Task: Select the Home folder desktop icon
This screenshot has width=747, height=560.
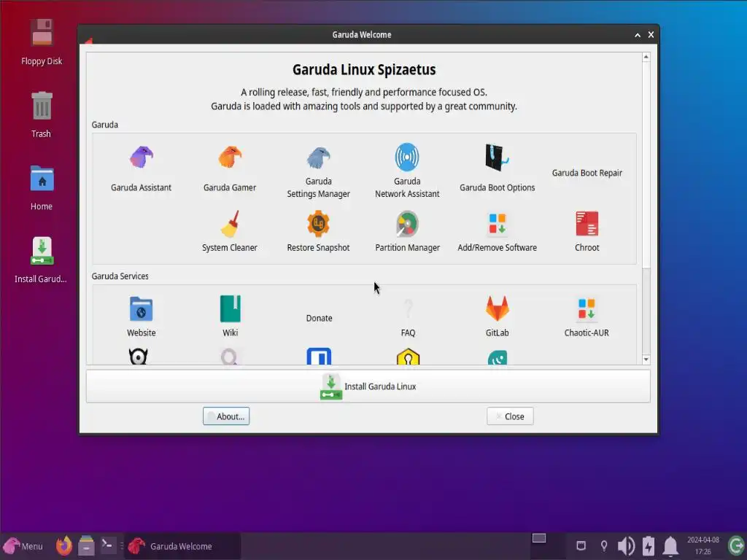Action: pyautogui.click(x=42, y=187)
